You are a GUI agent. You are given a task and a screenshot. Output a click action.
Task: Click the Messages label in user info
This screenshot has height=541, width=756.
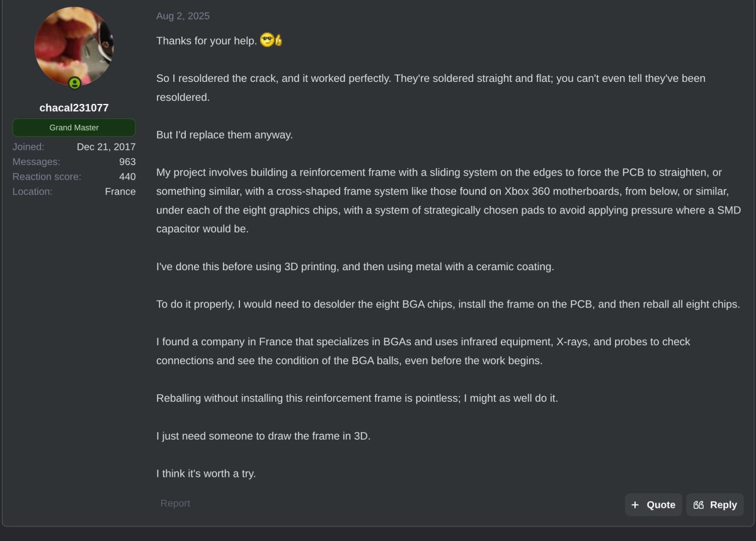point(37,162)
